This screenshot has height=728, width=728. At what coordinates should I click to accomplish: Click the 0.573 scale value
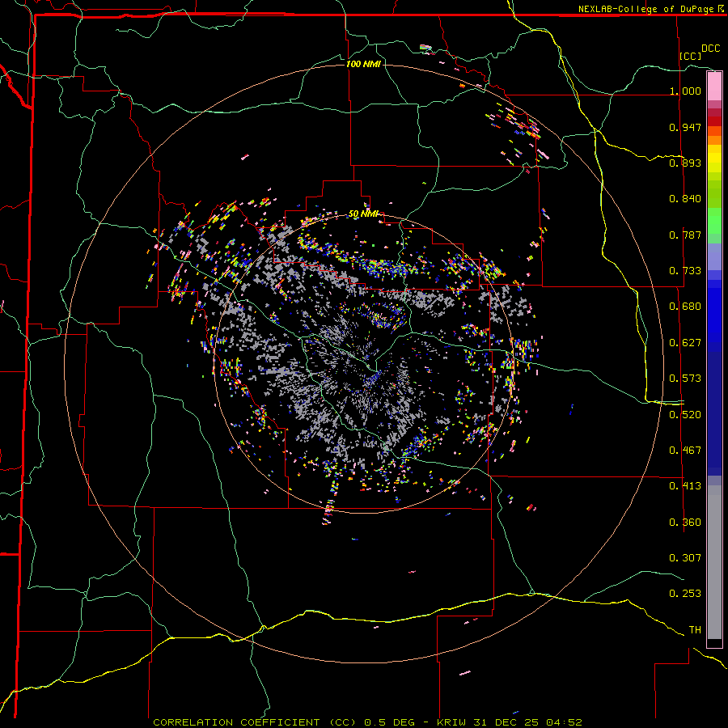(685, 379)
